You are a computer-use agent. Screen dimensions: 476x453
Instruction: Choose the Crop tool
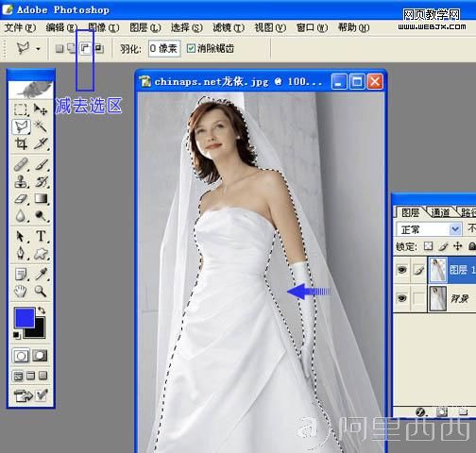[21, 143]
